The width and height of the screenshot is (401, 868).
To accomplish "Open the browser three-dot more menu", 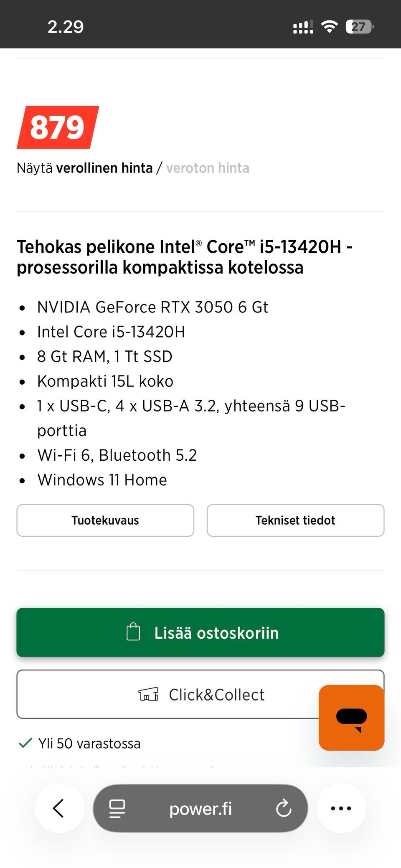I will pos(341,808).
